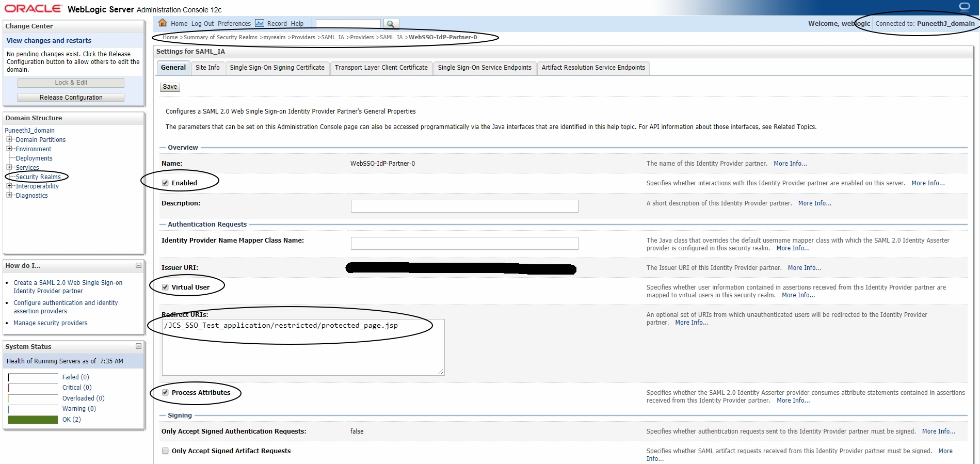Expand the Interoperability tree node
The height and width of the screenshot is (464, 980).
coord(9,186)
